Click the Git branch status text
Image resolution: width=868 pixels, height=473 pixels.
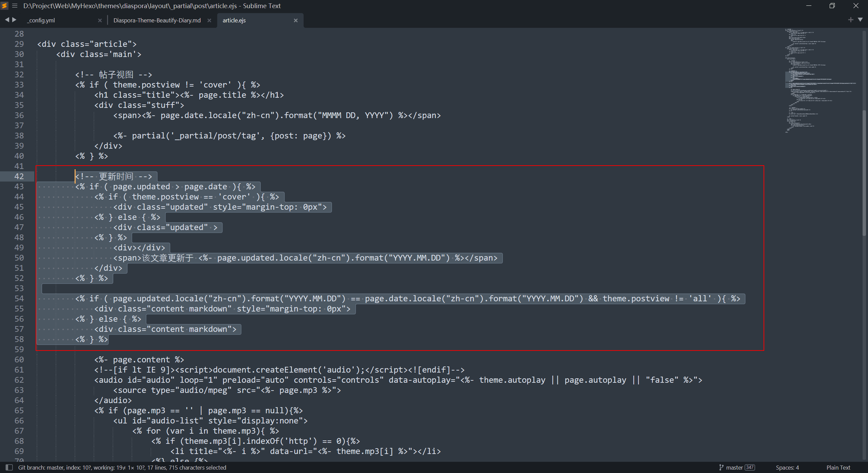122,468
